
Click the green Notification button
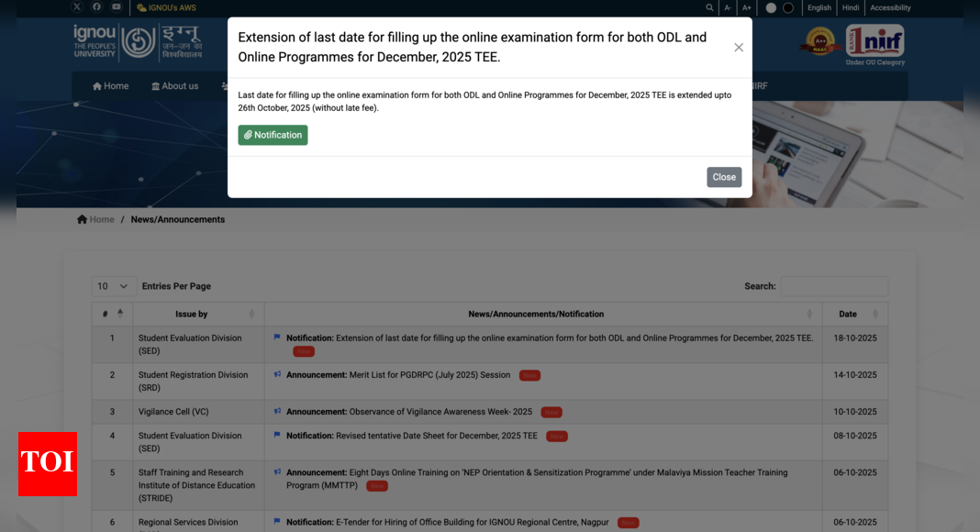click(x=273, y=135)
